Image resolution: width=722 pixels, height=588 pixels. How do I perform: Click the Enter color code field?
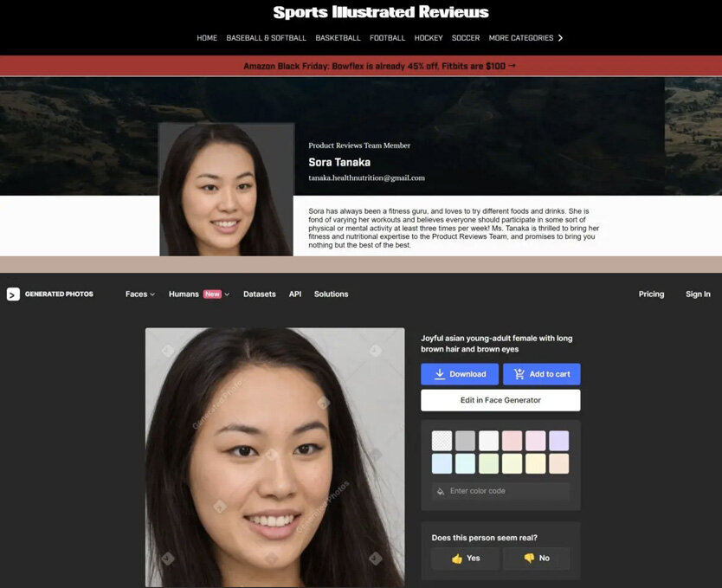pos(500,491)
